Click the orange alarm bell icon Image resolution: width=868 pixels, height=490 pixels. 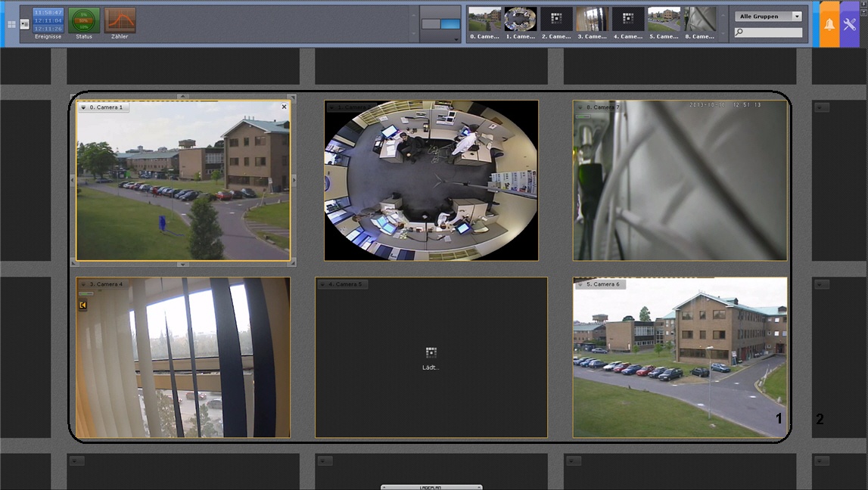pos(829,24)
